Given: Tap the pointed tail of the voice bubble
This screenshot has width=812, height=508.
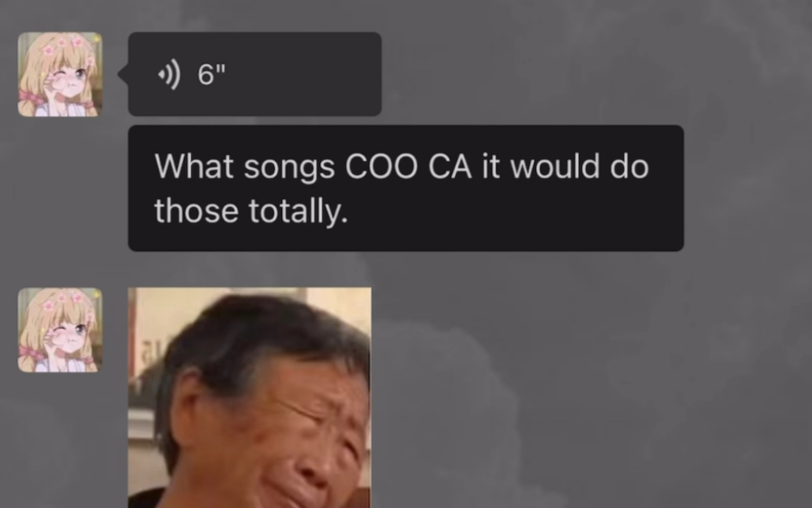Looking at the screenshot, I should point(124,75).
